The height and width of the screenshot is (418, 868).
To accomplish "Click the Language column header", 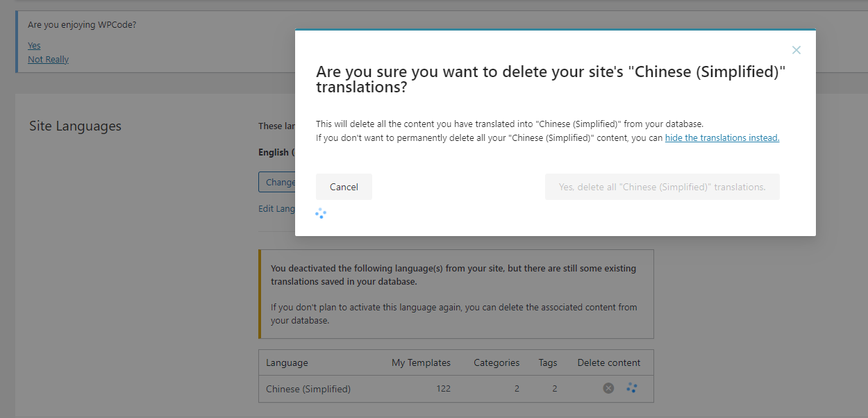I will pos(287,362).
